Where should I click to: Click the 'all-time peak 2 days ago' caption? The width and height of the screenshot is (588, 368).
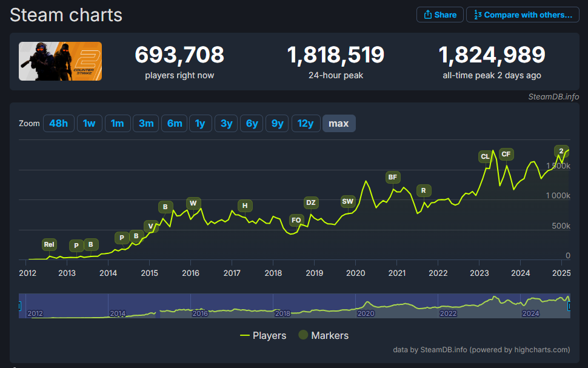pos(492,75)
